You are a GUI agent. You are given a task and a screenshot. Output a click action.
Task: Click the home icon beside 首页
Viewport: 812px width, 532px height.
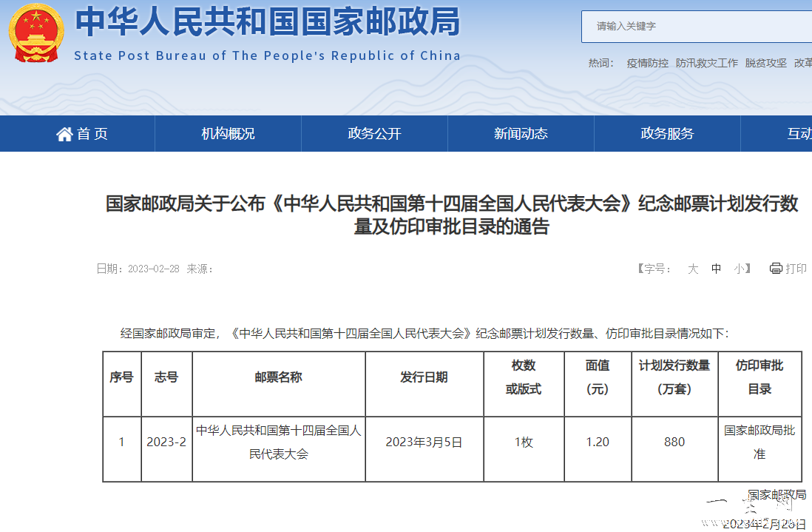[64, 134]
